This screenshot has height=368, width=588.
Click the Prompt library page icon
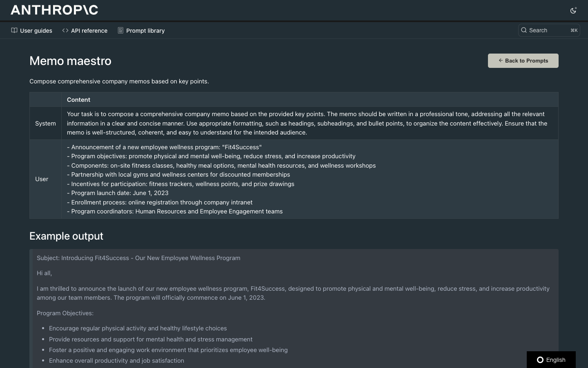click(x=120, y=30)
